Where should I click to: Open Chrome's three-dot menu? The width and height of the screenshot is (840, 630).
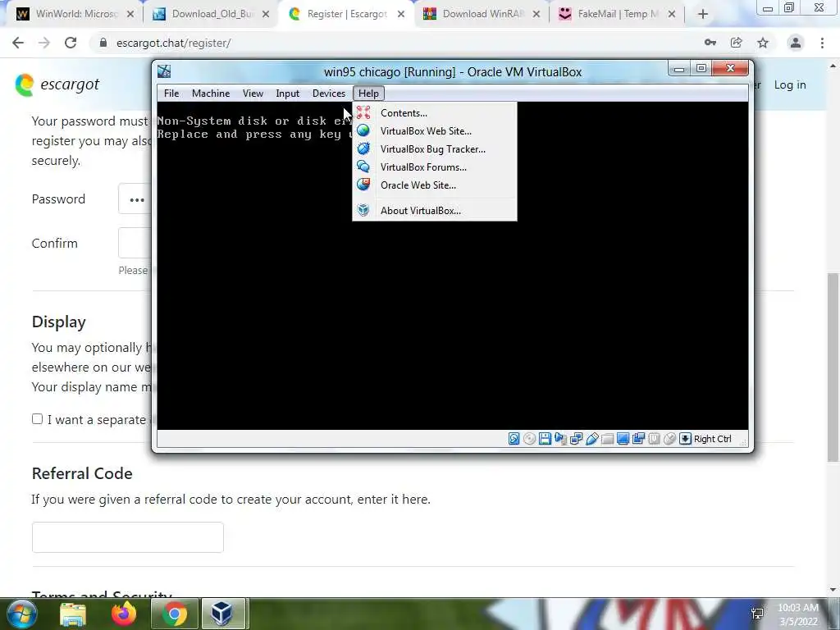822,43
